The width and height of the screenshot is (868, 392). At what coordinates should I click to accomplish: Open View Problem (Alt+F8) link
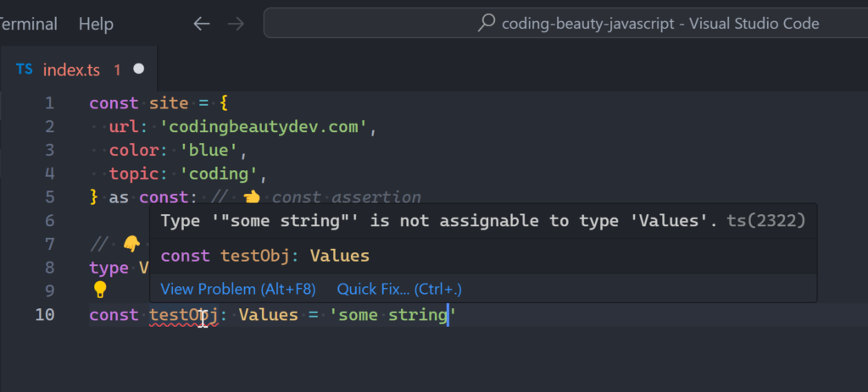(x=238, y=289)
